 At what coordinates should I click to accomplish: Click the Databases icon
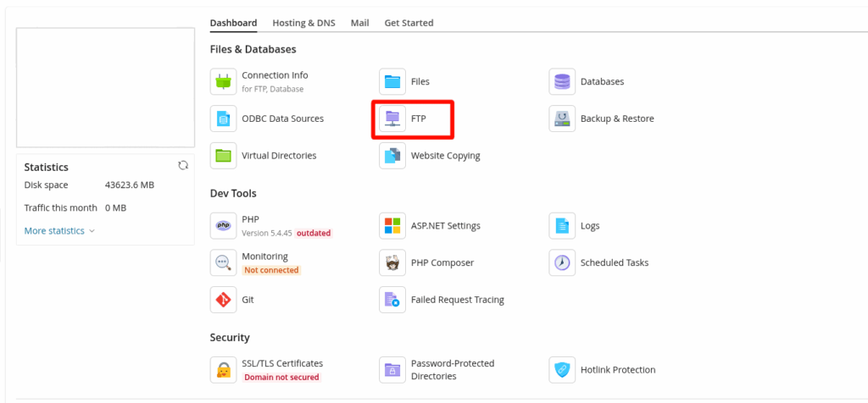[x=562, y=82]
